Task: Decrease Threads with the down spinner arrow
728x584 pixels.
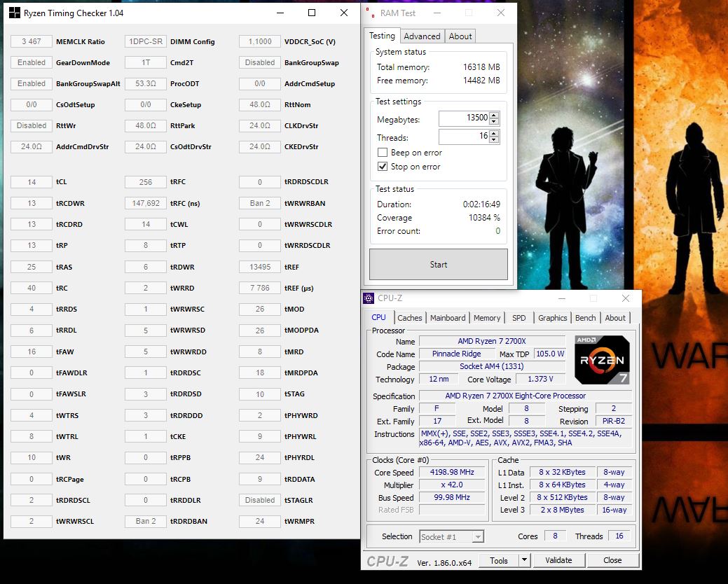Action: coord(494,140)
